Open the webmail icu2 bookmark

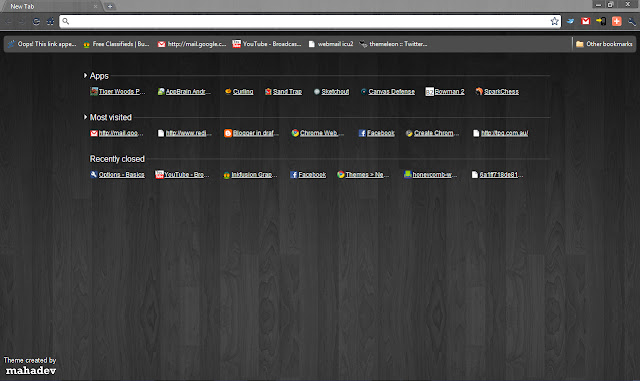coord(331,44)
